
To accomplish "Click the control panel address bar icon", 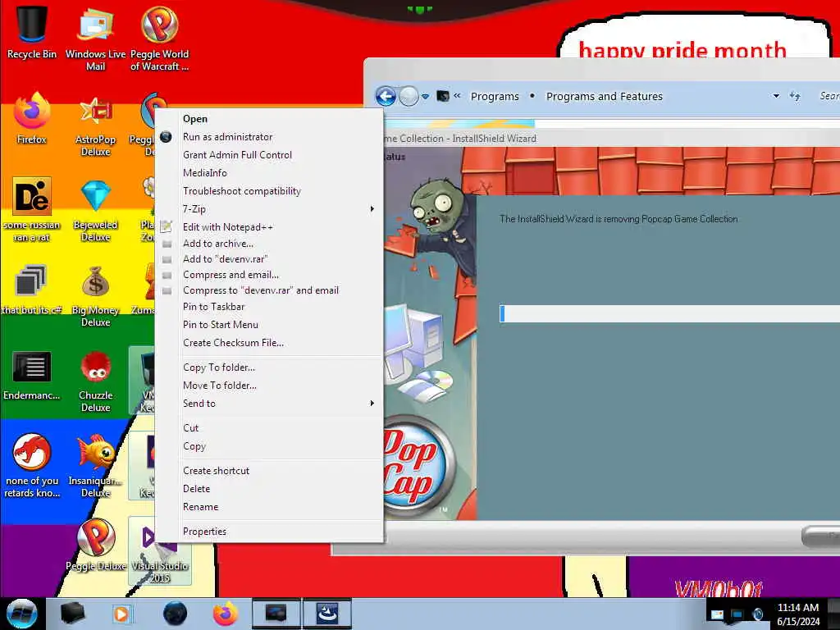I will pos(443,97).
